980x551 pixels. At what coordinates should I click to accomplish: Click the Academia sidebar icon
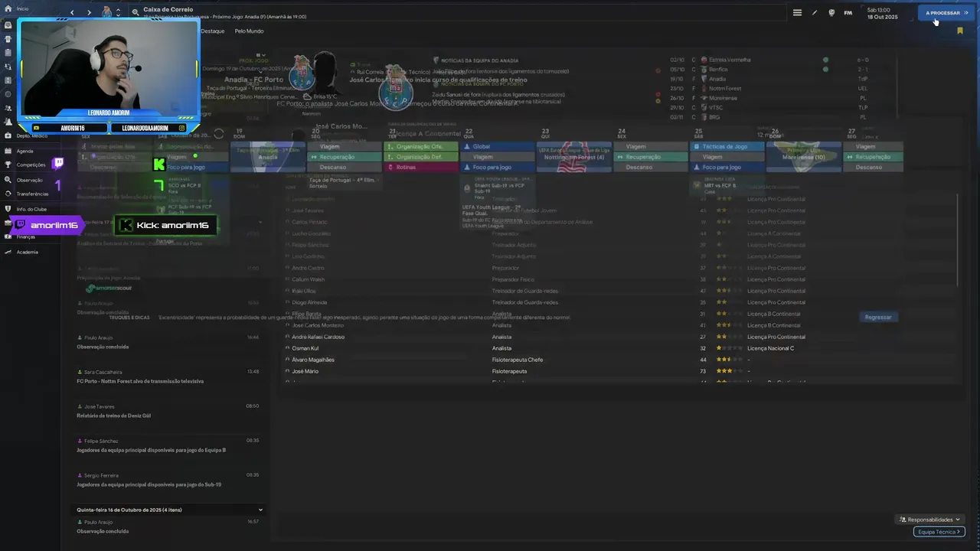click(x=8, y=252)
